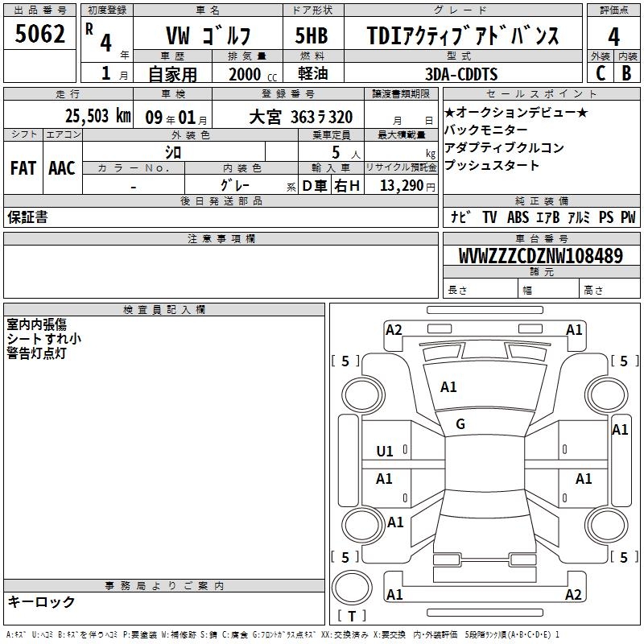The image size is (644, 644).
Task: Select the キーロック office notice
Action: click(41, 601)
